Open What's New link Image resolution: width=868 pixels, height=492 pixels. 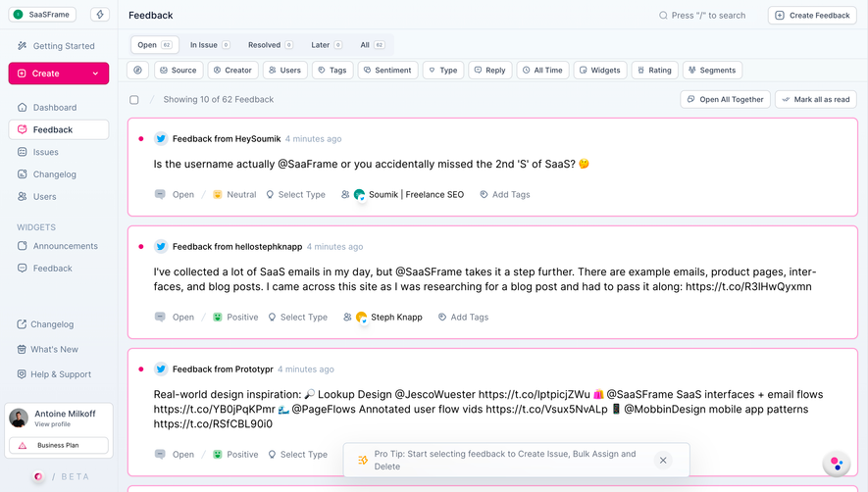point(48,349)
